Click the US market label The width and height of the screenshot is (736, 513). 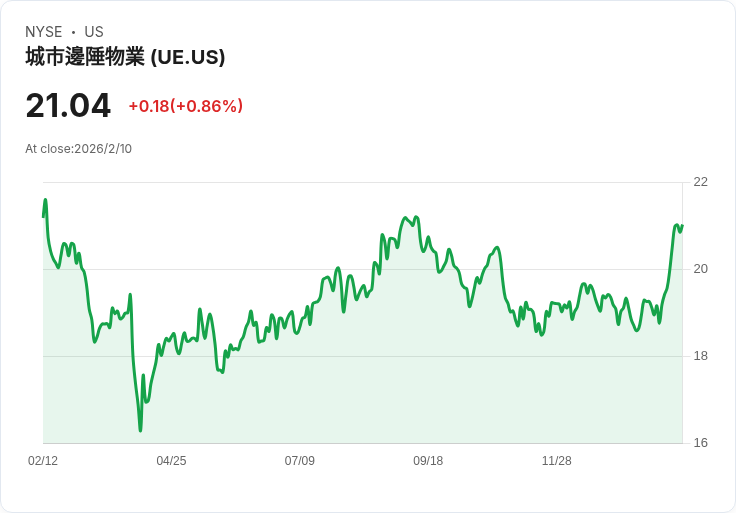tap(94, 32)
